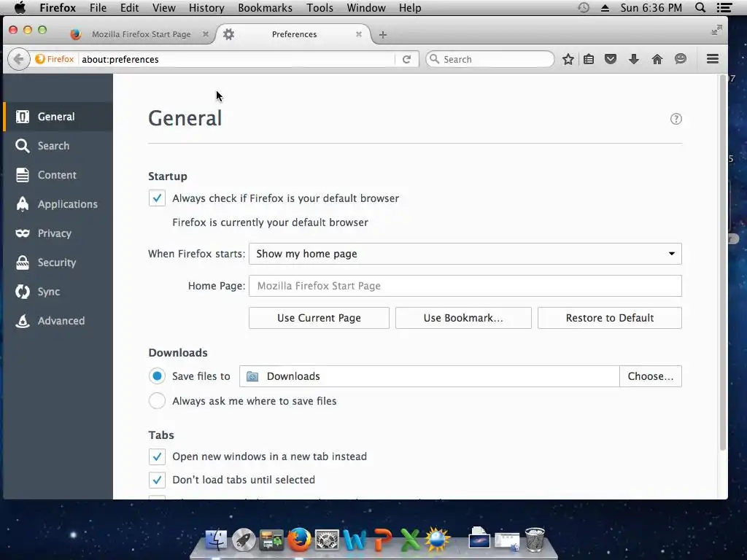This screenshot has height=560, width=747.
Task: Click the menu bar clock Sun 6:36 PM
Action: point(651,7)
